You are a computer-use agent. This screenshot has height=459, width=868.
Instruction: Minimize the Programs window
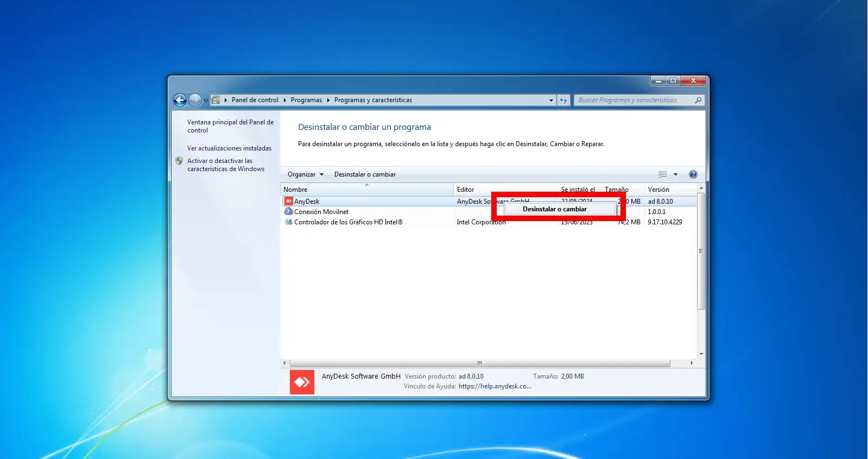click(658, 80)
